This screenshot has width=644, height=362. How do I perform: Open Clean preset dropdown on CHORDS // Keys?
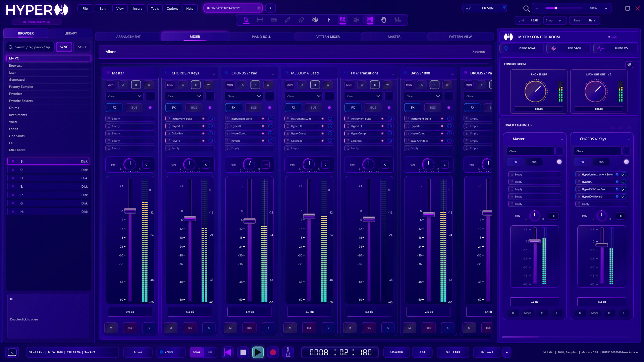[x=184, y=96]
